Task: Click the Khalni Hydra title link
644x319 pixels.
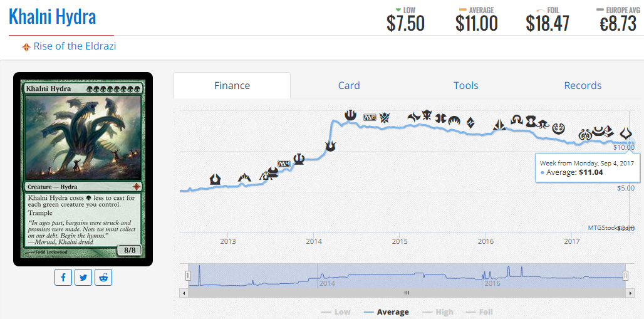Action: (52, 17)
